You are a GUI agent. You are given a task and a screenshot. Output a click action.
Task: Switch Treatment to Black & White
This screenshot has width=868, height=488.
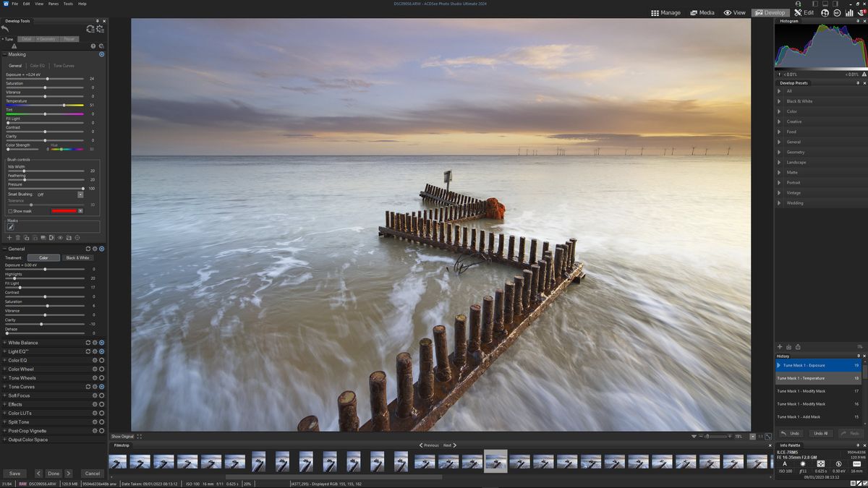click(x=77, y=257)
